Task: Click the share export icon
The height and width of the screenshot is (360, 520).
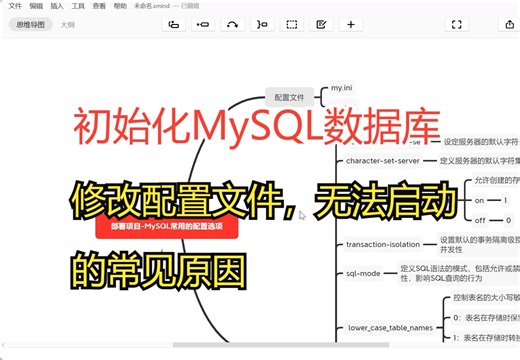Action: (509, 25)
